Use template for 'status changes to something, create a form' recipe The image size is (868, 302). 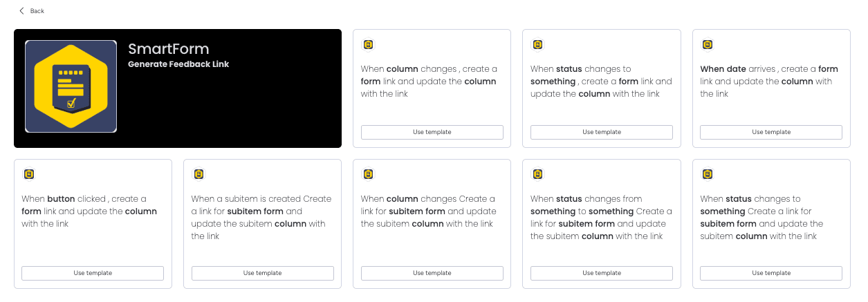click(602, 132)
